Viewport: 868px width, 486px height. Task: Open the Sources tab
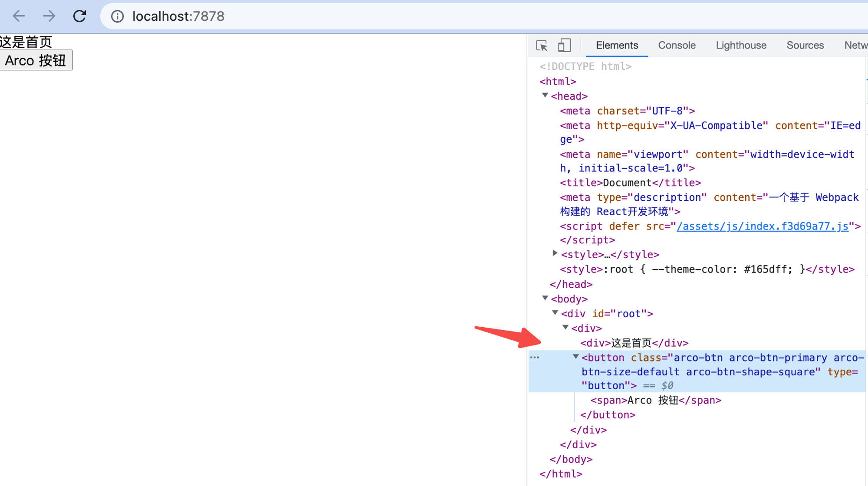pyautogui.click(x=805, y=45)
